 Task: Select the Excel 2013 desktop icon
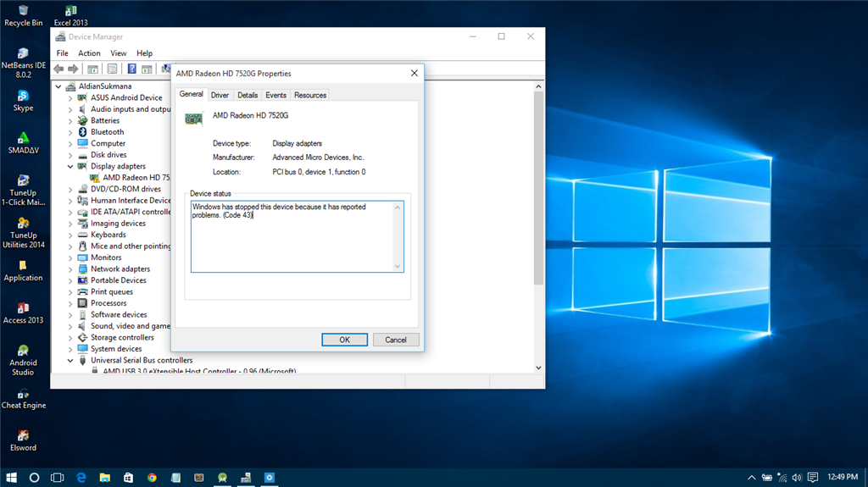point(71,15)
